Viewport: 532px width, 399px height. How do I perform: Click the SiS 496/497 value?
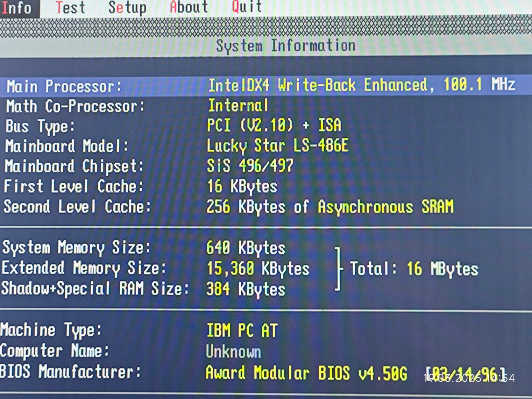250,165
